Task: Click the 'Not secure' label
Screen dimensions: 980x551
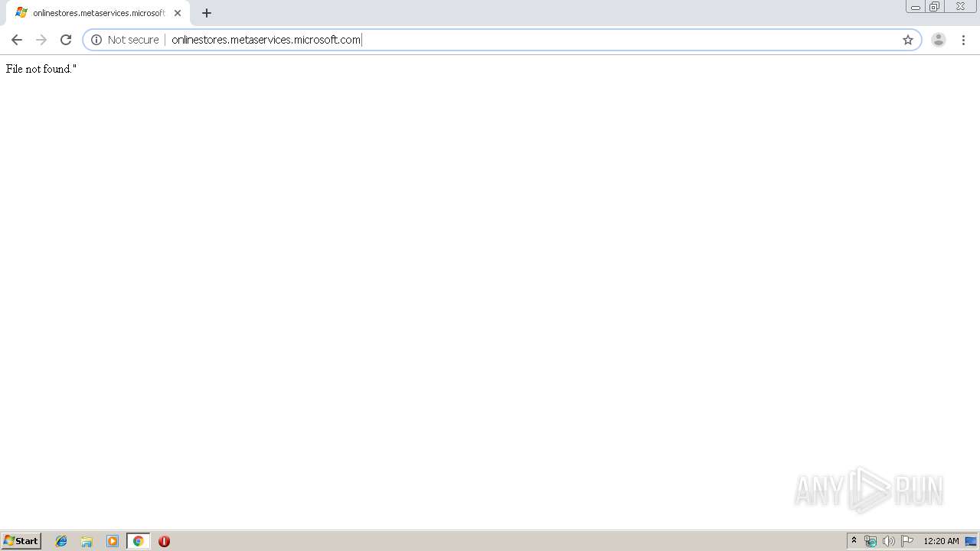Action: point(133,40)
